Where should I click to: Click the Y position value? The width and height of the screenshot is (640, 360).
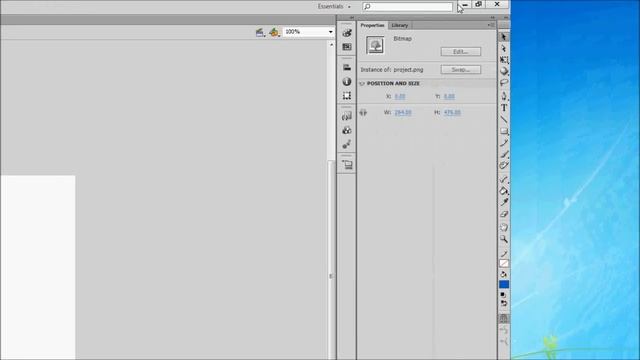click(x=449, y=97)
